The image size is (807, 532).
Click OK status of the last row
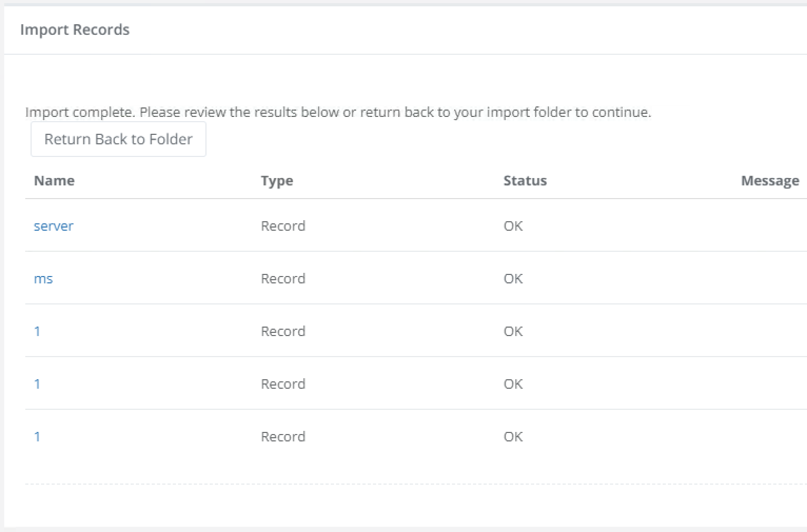point(513,437)
